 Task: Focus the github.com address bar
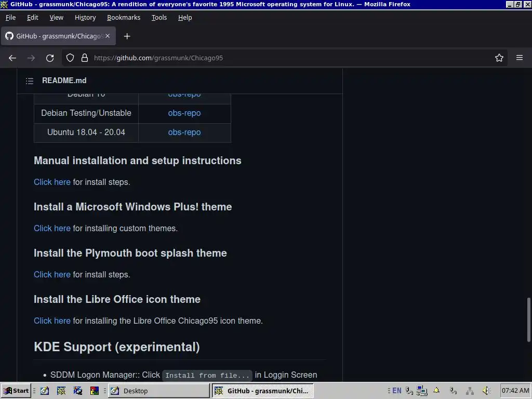[x=285, y=58]
